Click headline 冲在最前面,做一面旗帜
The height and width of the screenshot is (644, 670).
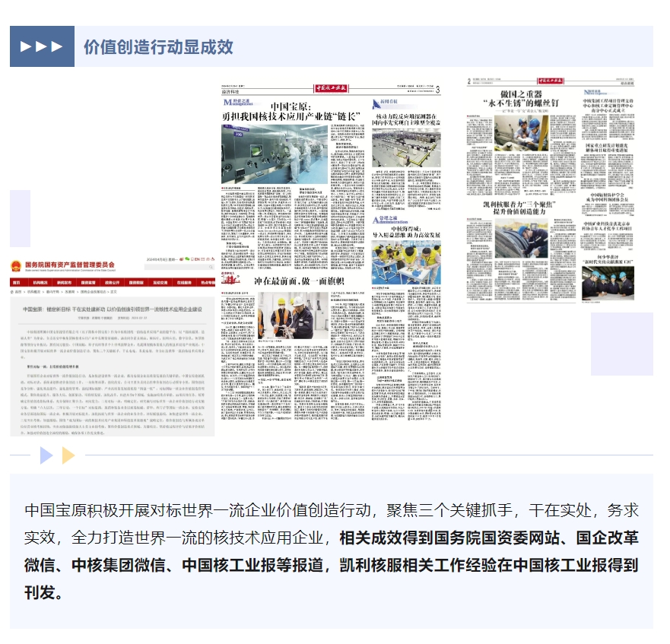[x=299, y=281]
